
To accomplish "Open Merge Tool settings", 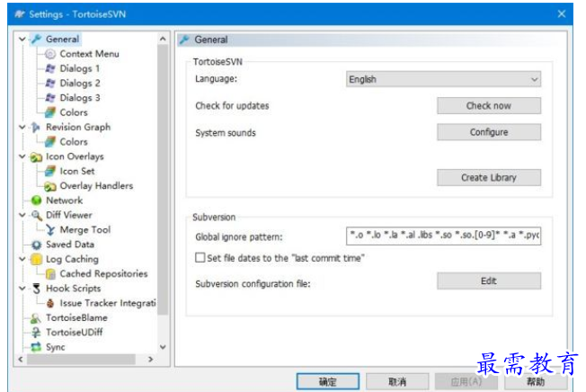I will point(85,230).
